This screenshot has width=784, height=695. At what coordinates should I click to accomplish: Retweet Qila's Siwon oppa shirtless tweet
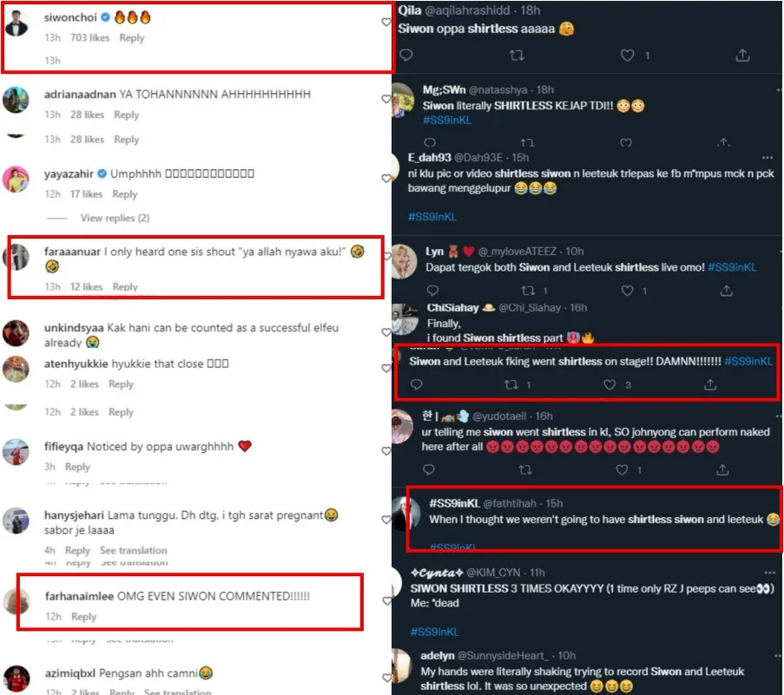[x=517, y=56]
